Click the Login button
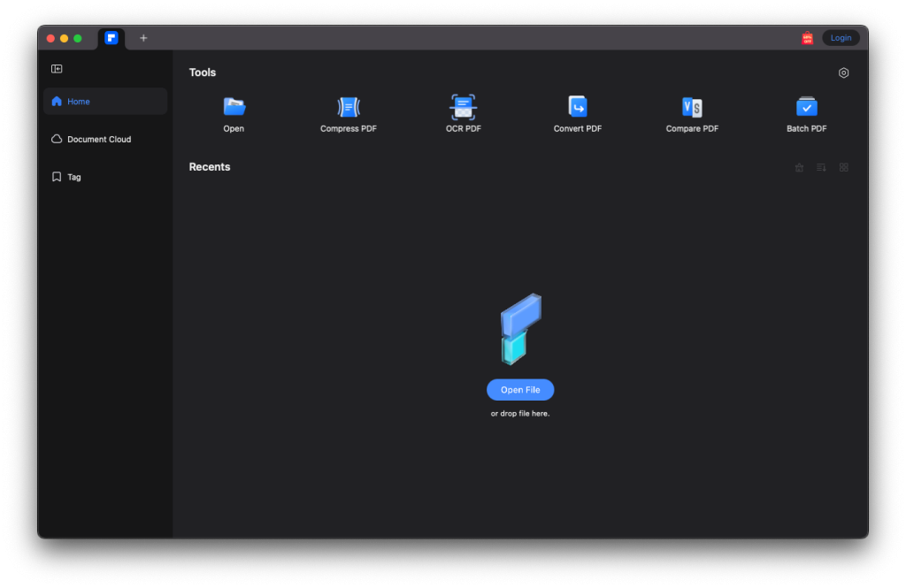Image resolution: width=906 pixels, height=588 pixels. click(x=840, y=37)
